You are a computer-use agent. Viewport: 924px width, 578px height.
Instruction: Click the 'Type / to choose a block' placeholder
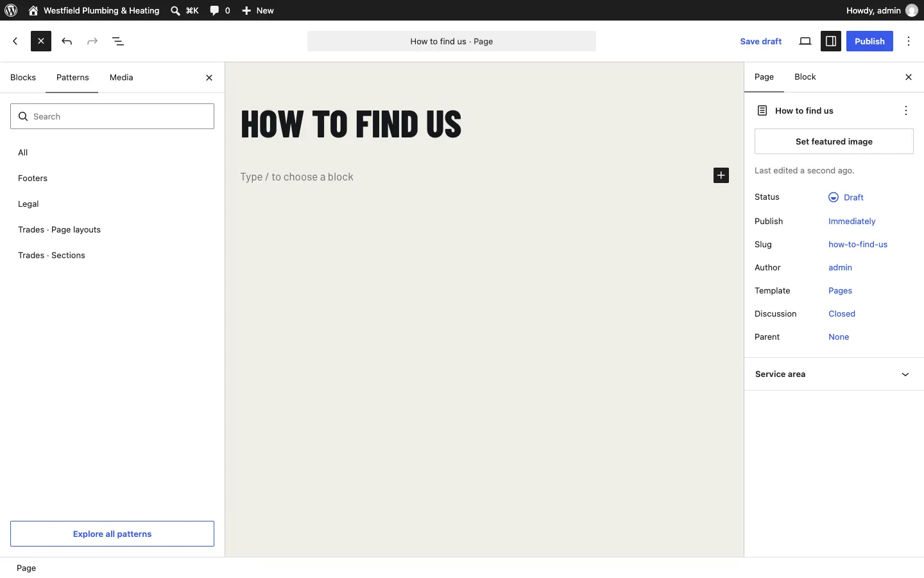[x=297, y=177]
